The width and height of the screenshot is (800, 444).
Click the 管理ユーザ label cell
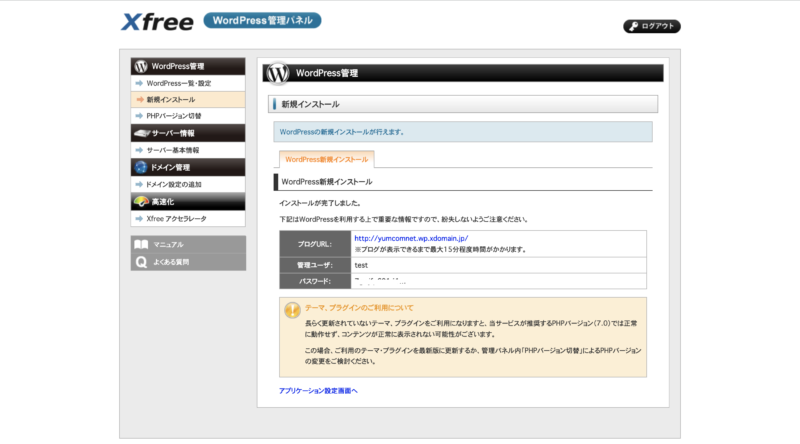pyautogui.click(x=315, y=265)
